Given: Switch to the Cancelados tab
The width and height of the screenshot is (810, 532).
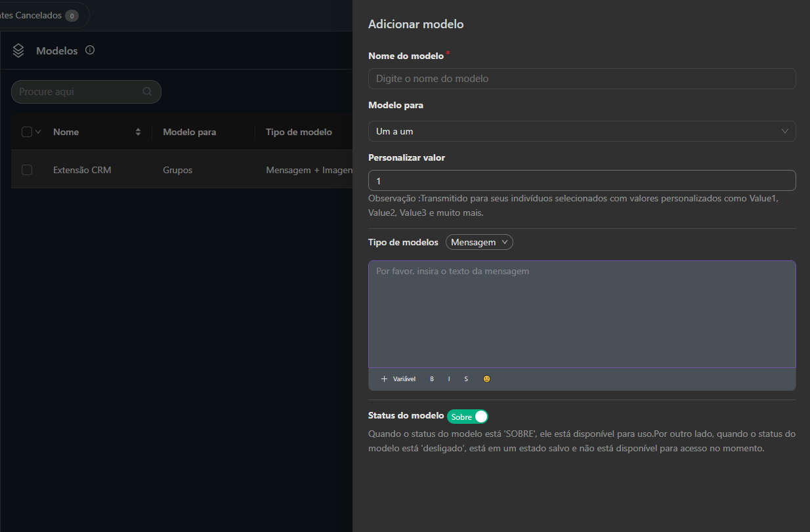Looking at the screenshot, I should pyautogui.click(x=39, y=15).
